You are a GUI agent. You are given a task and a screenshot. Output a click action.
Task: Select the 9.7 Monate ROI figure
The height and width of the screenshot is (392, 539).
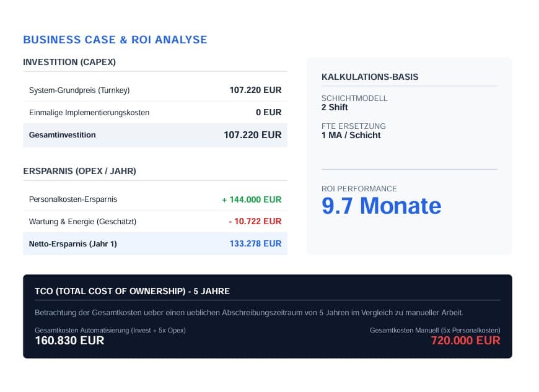click(382, 206)
